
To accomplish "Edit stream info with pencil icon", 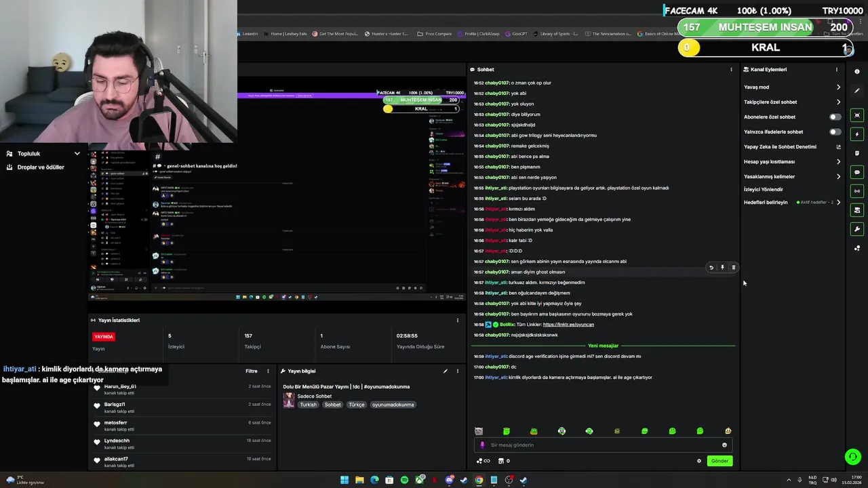I will 446,371.
